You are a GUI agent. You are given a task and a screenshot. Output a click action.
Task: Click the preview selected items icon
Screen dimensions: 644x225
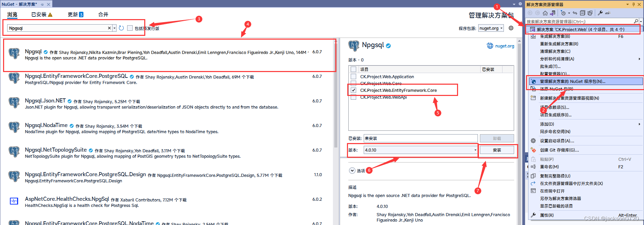[608, 13]
